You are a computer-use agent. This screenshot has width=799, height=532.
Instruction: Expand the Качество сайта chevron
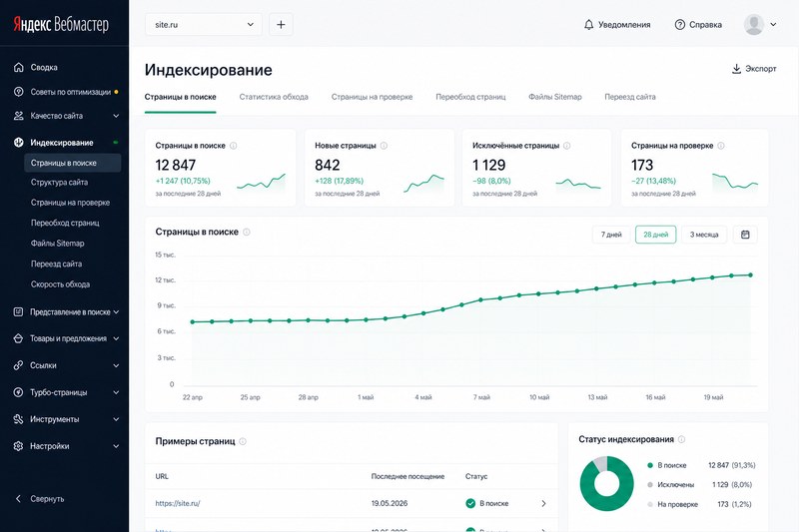116,116
